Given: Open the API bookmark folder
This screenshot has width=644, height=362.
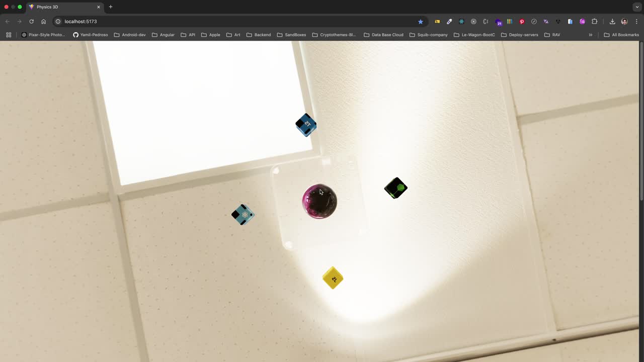Looking at the screenshot, I should (x=188, y=35).
